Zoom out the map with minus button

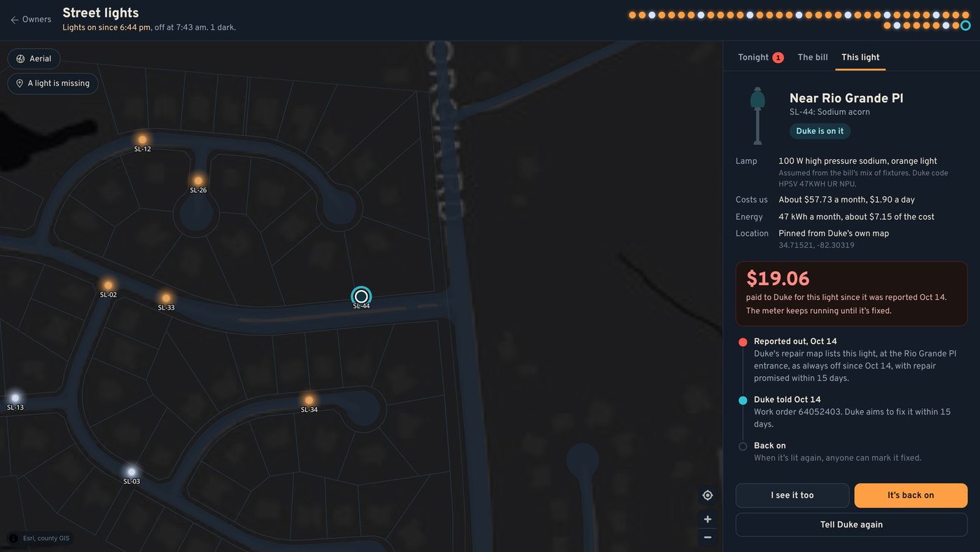click(x=708, y=537)
